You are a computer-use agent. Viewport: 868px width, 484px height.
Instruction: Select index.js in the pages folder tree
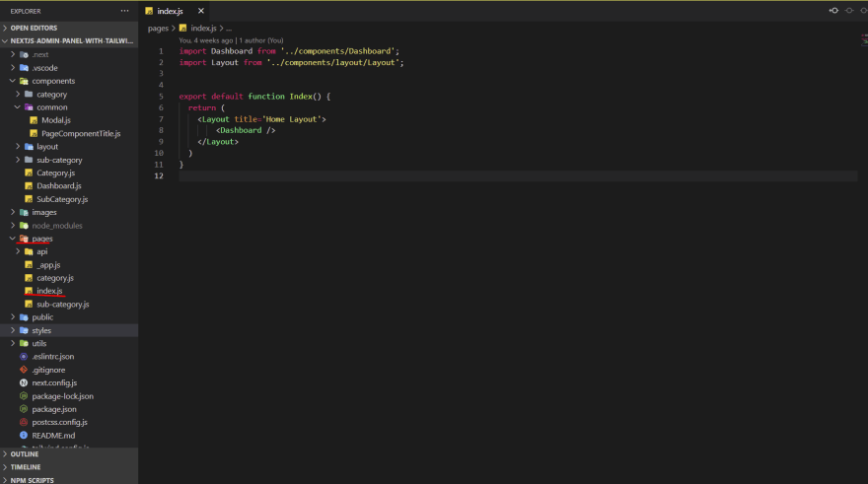click(49, 291)
